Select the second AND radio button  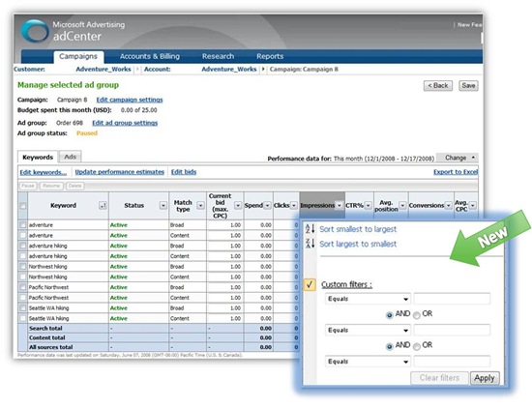(x=390, y=346)
